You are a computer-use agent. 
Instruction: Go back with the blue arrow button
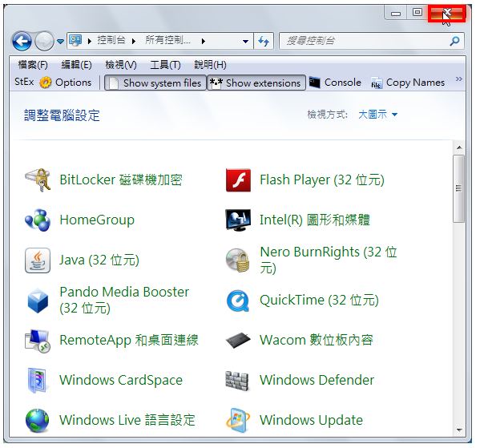(x=22, y=41)
